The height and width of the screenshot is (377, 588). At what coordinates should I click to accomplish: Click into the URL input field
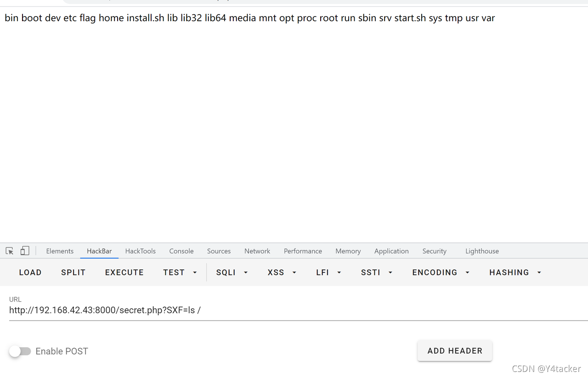tap(299, 310)
